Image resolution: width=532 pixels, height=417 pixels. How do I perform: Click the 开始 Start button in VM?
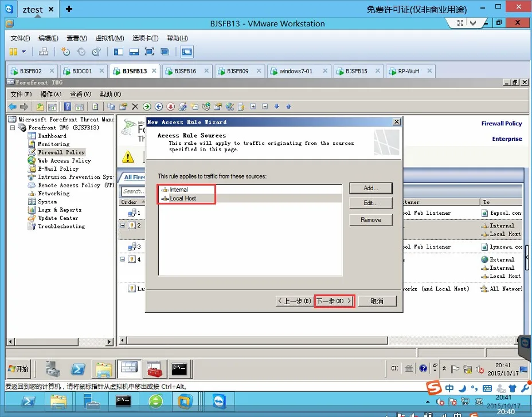pyautogui.click(x=19, y=369)
